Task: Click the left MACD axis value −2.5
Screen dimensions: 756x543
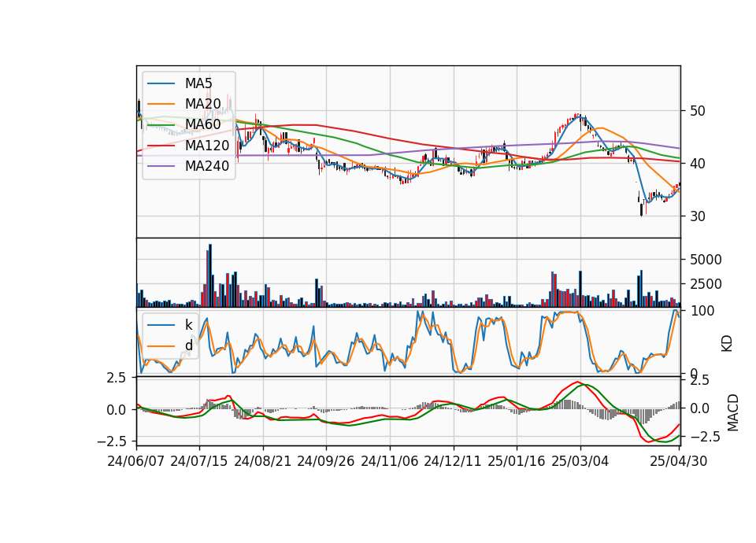Action: click(111, 441)
